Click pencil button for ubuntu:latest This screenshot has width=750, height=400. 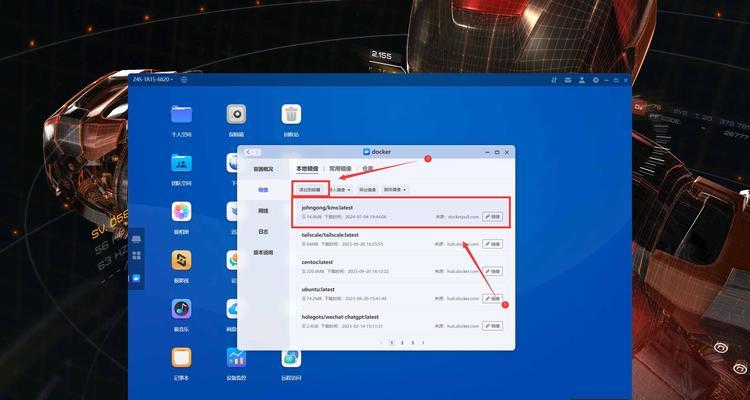pos(492,299)
